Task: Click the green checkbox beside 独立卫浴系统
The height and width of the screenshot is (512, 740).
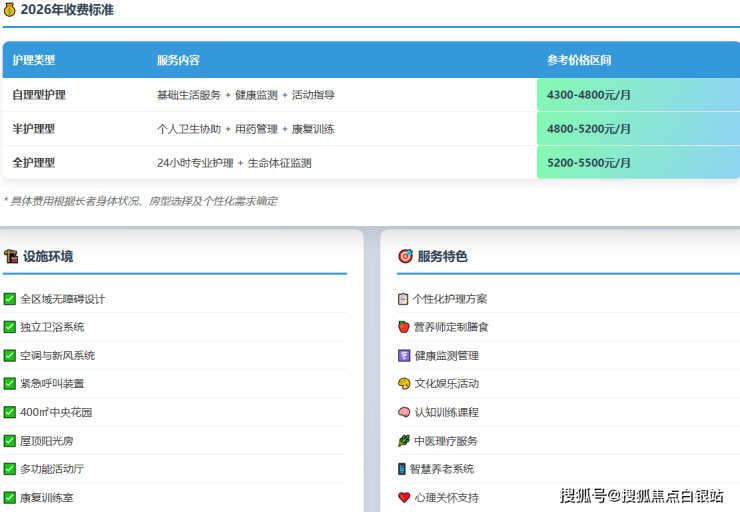Action: coord(10,327)
